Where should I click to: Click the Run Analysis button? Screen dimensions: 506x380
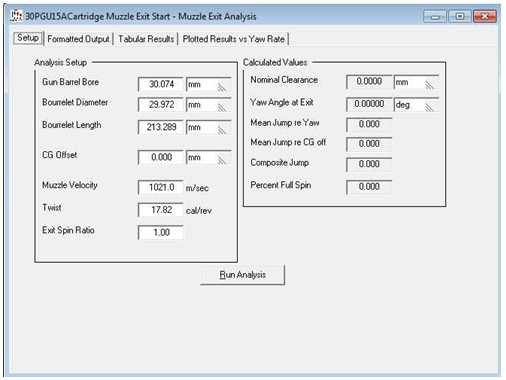tap(242, 275)
